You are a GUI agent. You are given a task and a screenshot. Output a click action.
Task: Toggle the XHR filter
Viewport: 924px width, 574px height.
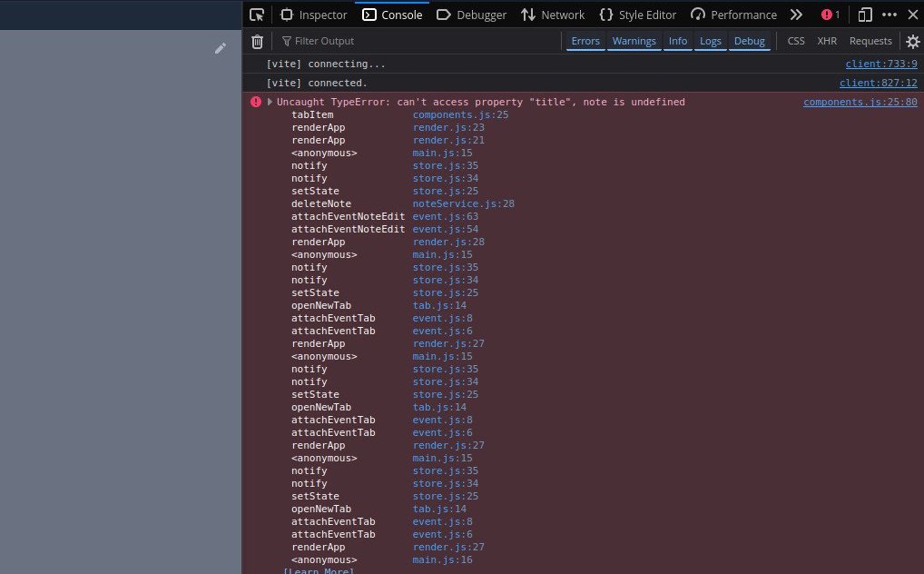[x=827, y=41]
